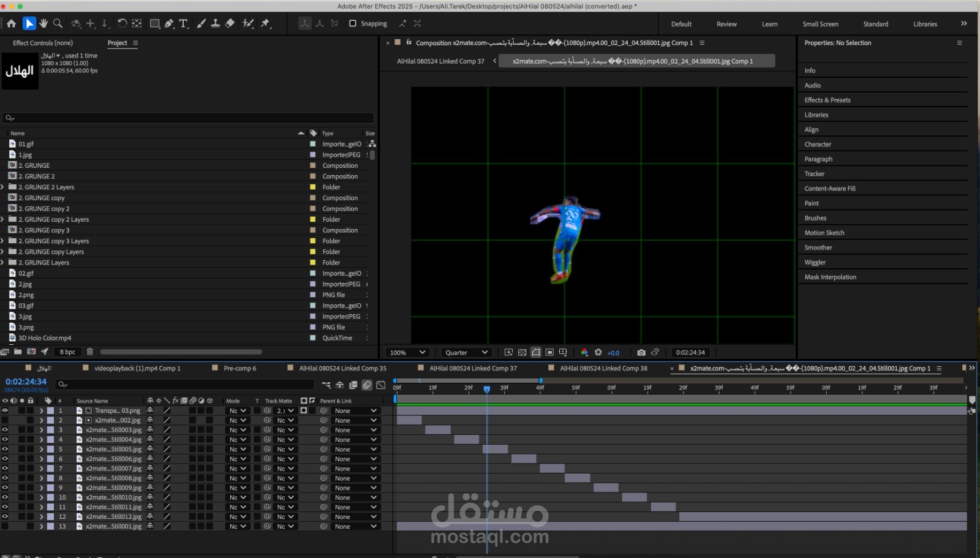Open the Effects & Presets panel
This screenshot has height=558, width=980.
(827, 100)
